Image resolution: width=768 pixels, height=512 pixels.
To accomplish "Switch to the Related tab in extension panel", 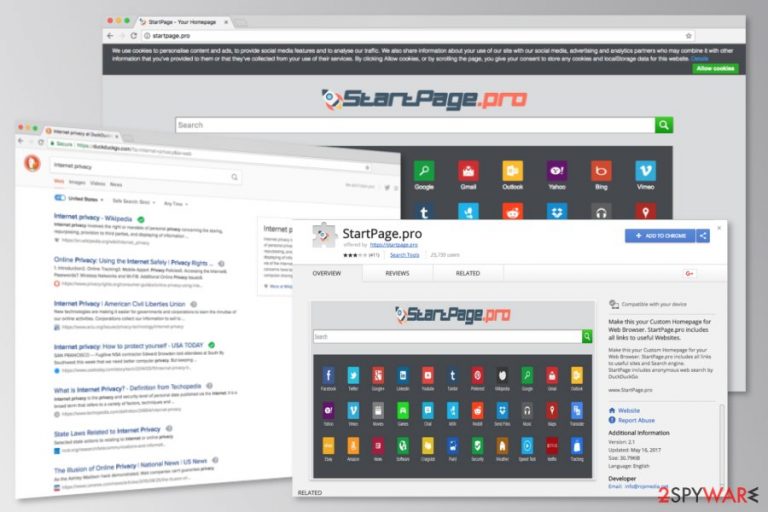I will pyautogui.click(x=468, y=273).
